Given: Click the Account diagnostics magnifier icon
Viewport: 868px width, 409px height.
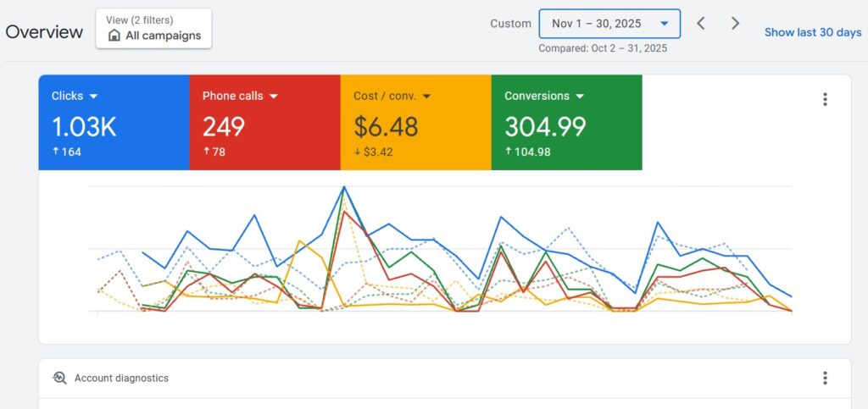Looking at the screenshot, I should 59,379.
